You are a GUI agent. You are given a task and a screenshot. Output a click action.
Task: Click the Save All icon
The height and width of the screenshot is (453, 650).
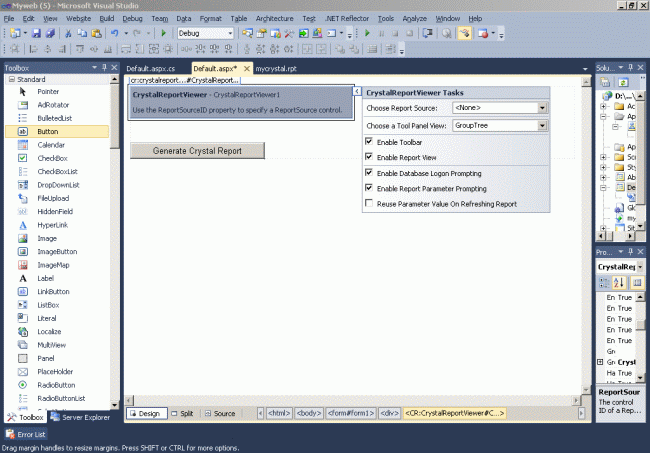click(x=50, y=33)
